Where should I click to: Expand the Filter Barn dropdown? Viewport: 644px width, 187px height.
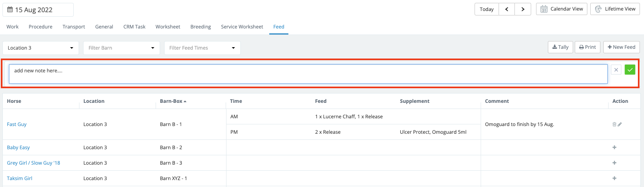coord(121,48)
